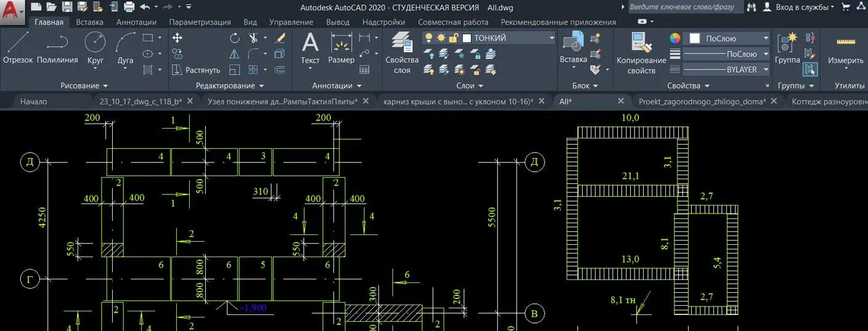Open the Свойства panel dialog launcher arrow
868x331 pixels.
point(766,86)
